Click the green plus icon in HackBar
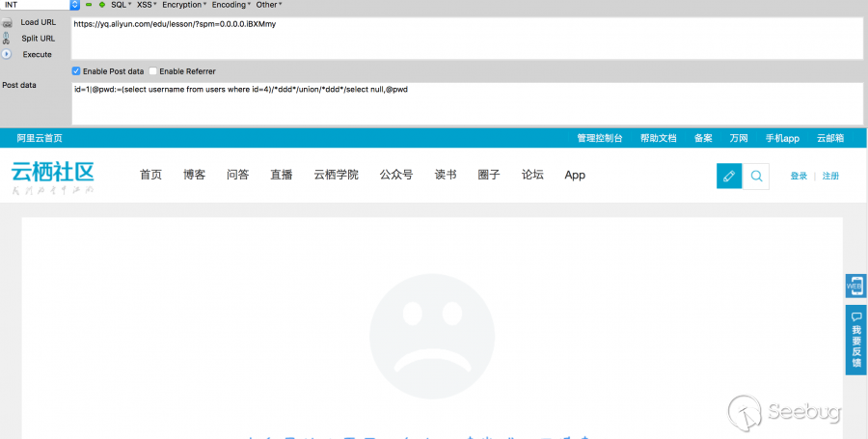Screen dimensions: 868x439 coord(102,5)
